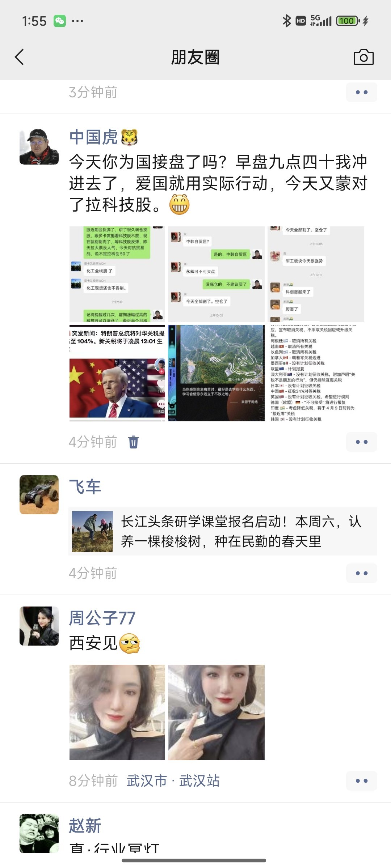Open 飞车's RC car avatar
The height and width of the screenshot is (868, 391).
(x=39, y=495)
